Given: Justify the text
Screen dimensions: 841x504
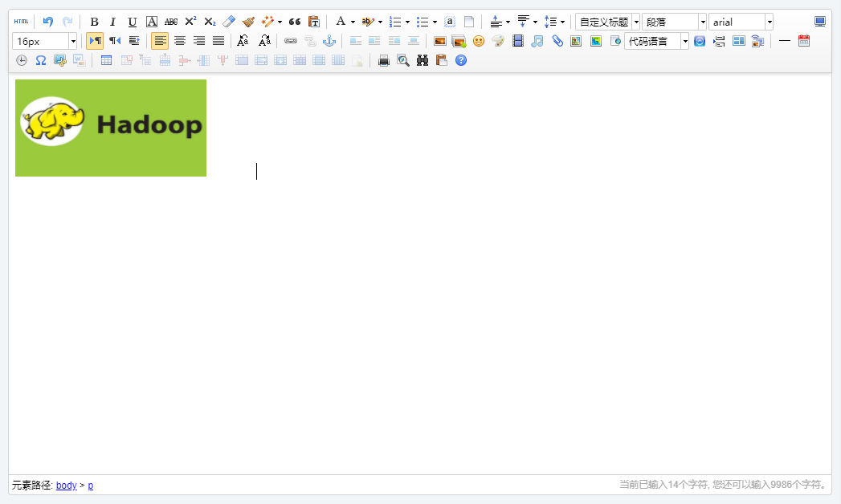Looking at the screenshot, I should (x=218, y=41).
